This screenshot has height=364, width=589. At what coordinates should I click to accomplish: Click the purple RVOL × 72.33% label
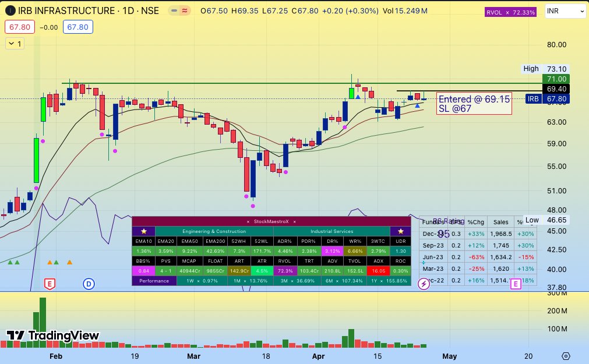[x=510, y=12]
